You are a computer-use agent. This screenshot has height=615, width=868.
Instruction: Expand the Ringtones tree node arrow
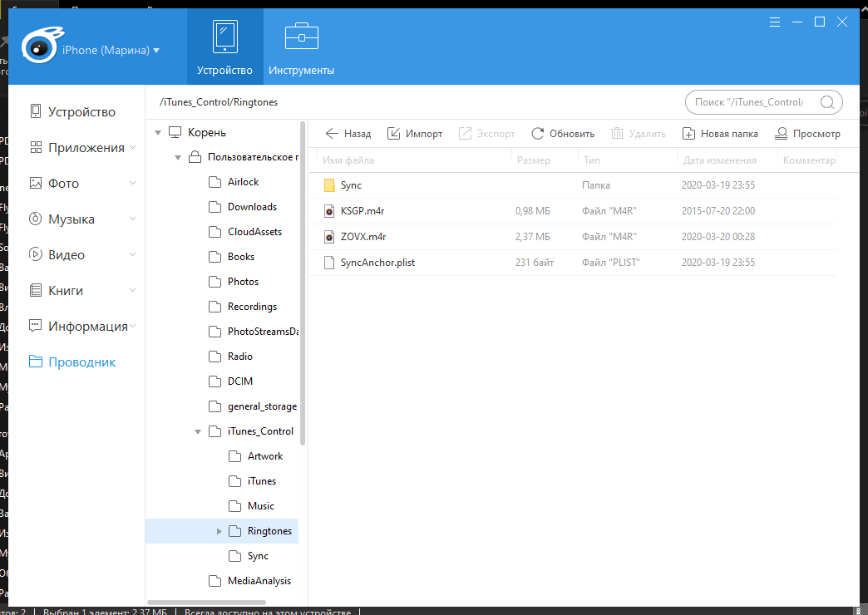219,531
